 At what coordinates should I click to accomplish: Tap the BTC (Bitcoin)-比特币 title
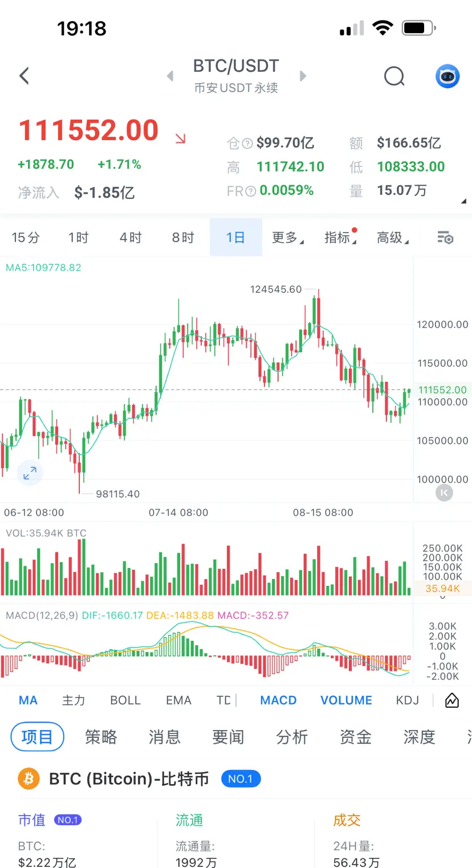(x=129, y=779)
